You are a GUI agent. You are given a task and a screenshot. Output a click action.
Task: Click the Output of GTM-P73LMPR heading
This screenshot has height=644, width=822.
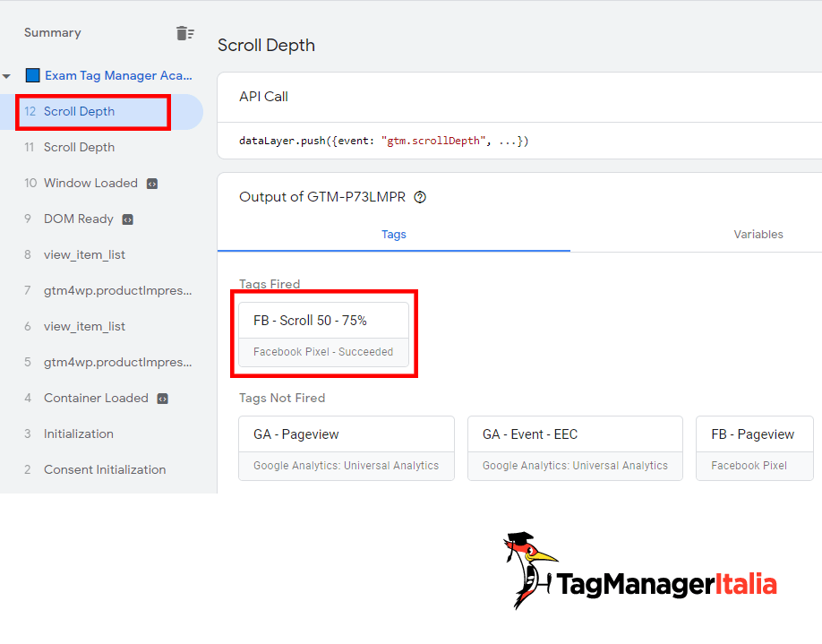click(322, 197)
